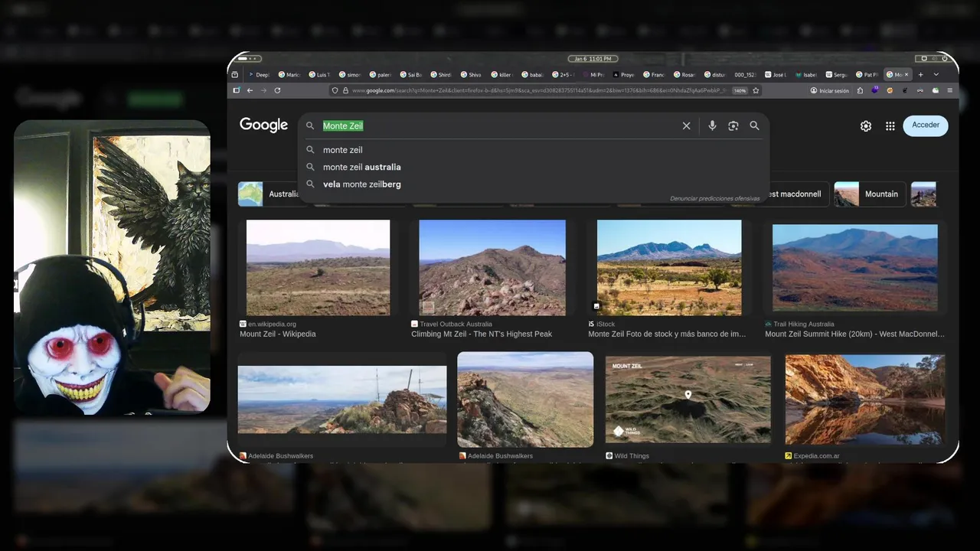Click the Acceder sign-in button
Viewport: 980px width, 551px height.
(x=926, y=126)
